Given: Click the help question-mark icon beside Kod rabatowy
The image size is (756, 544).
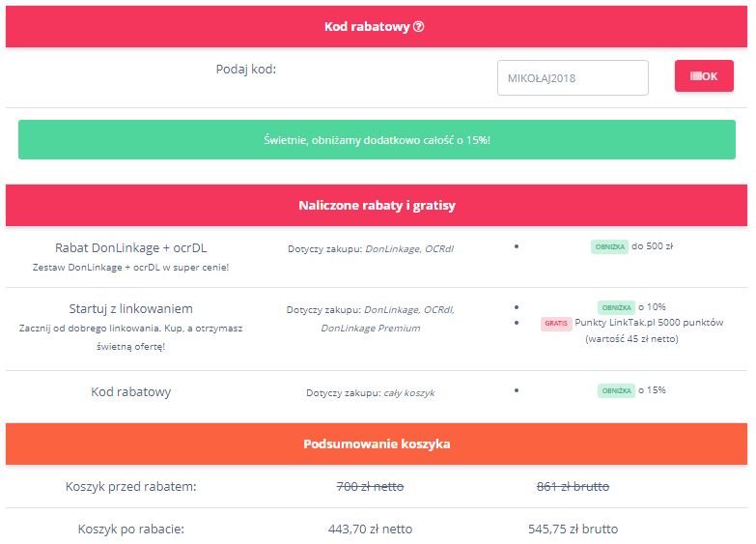Looking at the screenshot, I should (x=419, y=27).
